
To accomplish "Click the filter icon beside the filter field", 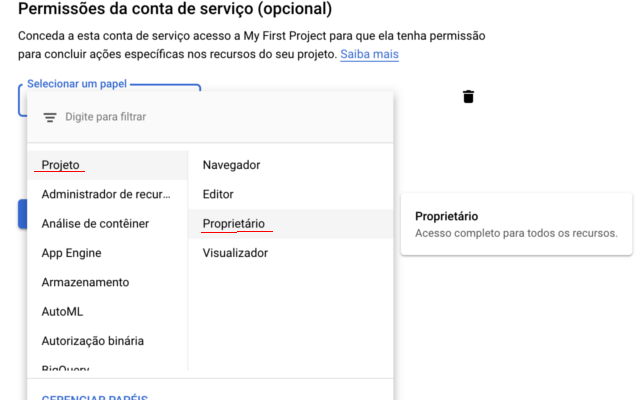I will (x=50, y=118).
